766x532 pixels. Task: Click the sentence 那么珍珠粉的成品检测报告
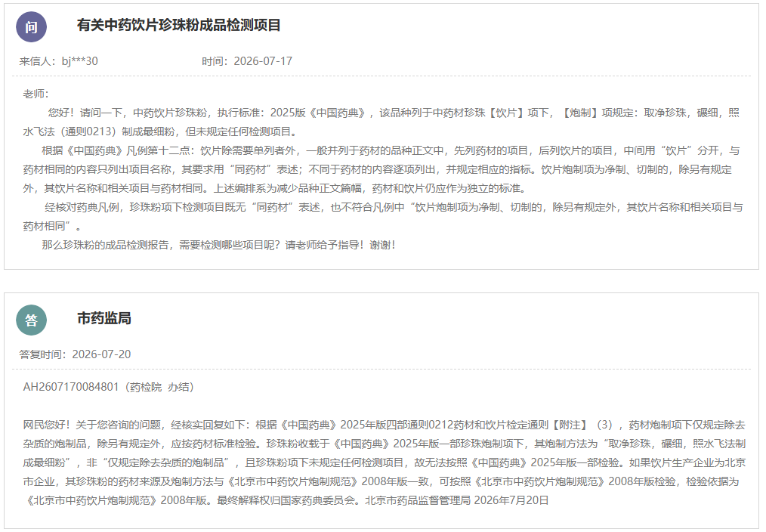[x=219, y=245]
